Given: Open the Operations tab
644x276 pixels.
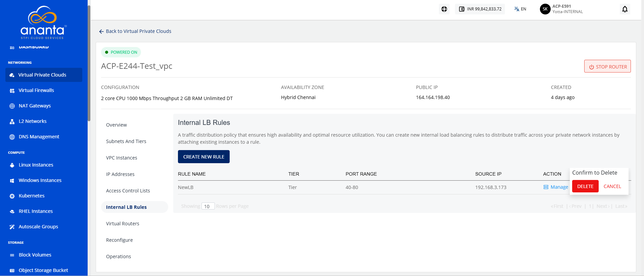Looking at the screenshot, I should click(x=119, y=257).
